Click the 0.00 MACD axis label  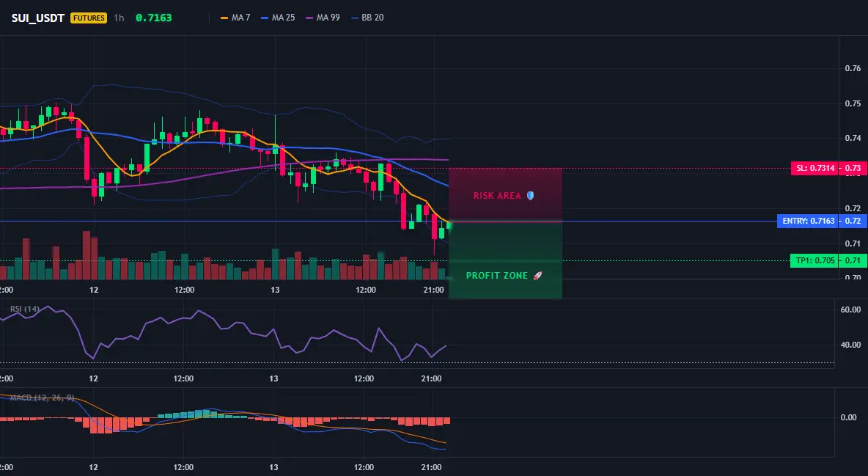849,418
